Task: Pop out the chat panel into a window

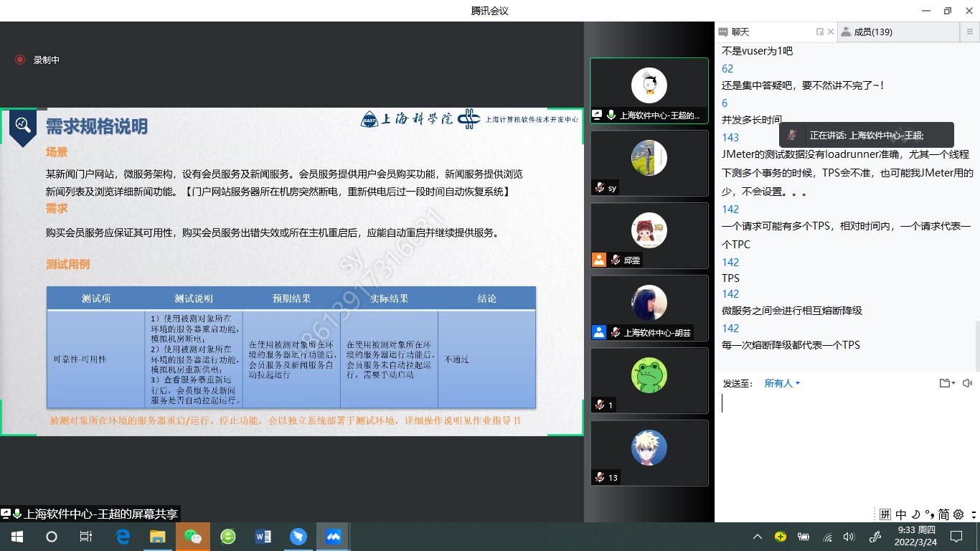Action: coord(819,32)
